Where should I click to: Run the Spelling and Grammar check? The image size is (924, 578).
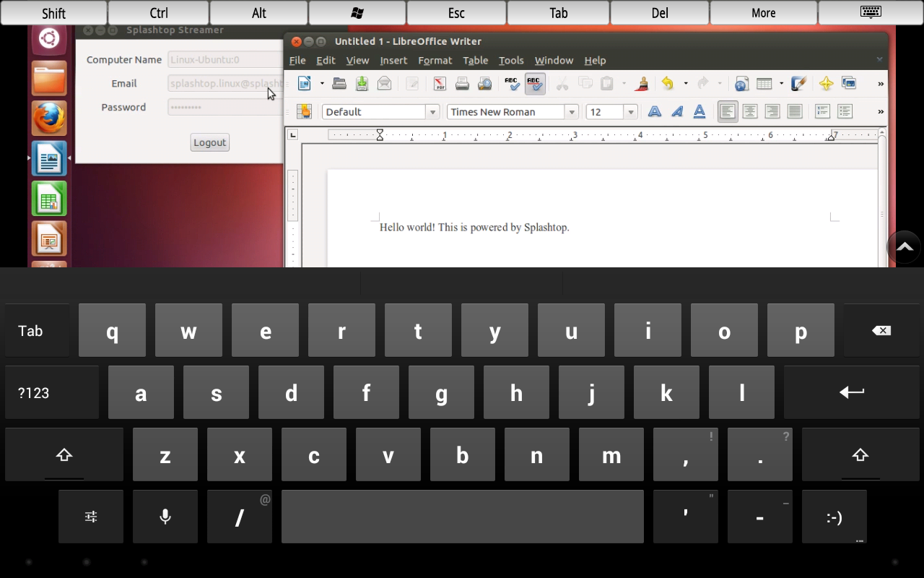coord(512,84)
